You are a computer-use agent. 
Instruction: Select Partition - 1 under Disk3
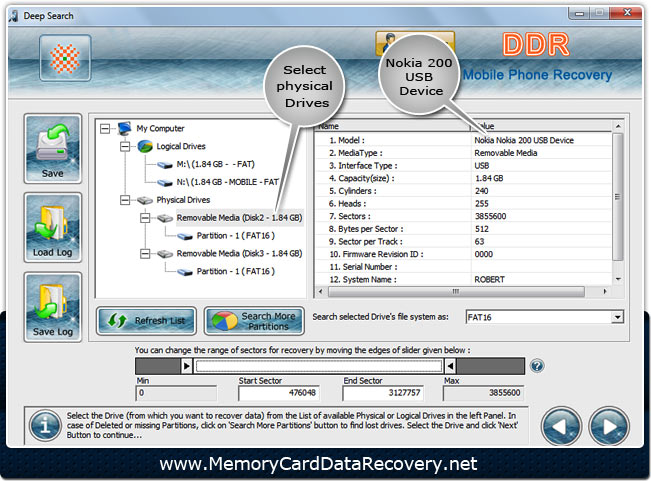click(x=235, y=271)
